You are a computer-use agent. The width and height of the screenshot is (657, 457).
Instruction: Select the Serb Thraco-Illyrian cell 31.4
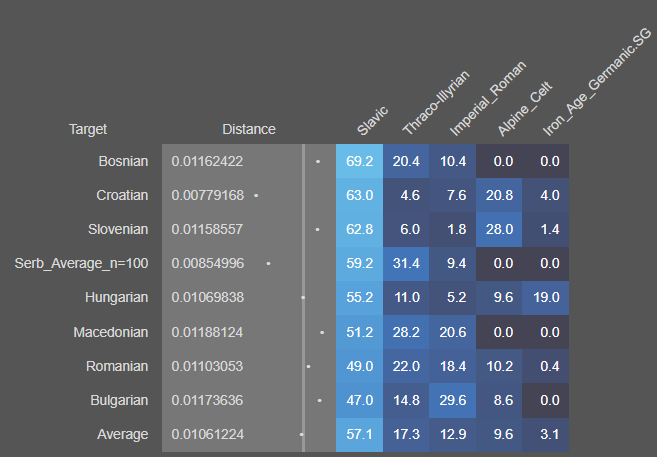(x=406, y=263)
